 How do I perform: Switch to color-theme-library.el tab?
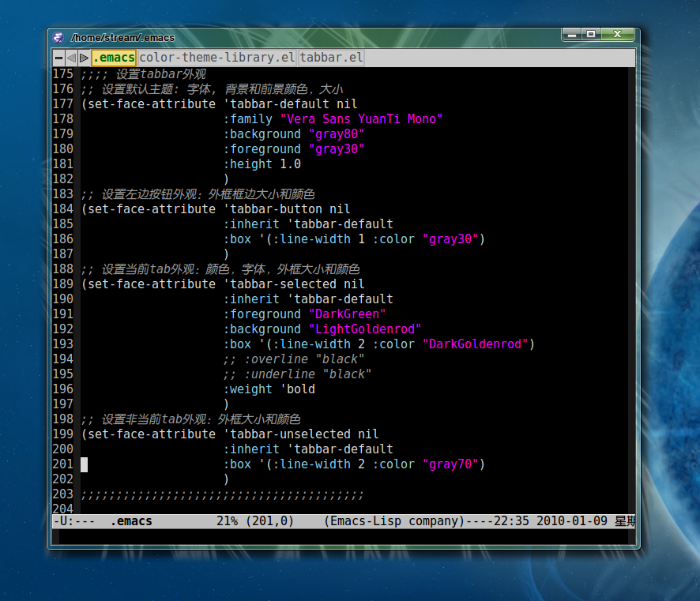pos(217,58)
